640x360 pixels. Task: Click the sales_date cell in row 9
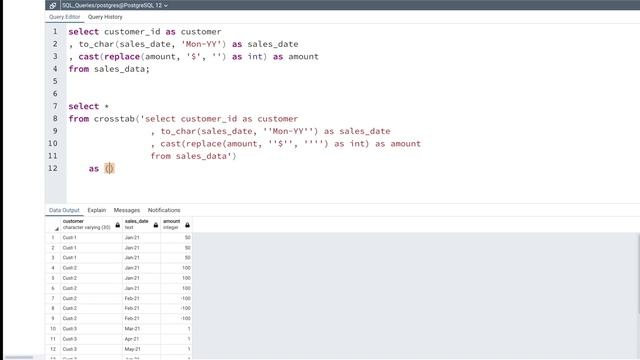141,318
